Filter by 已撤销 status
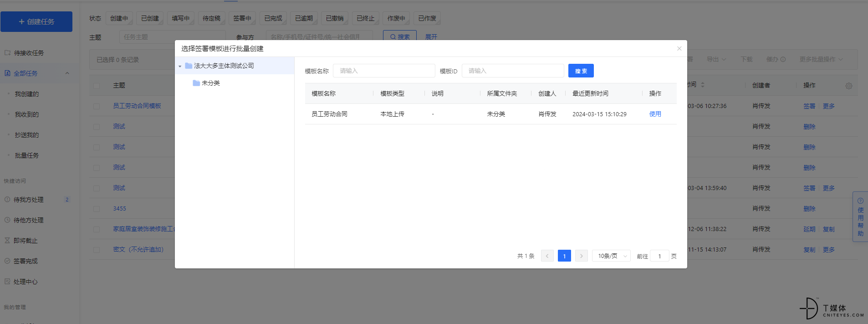This screenshot has width=868, height=324. 334,18
